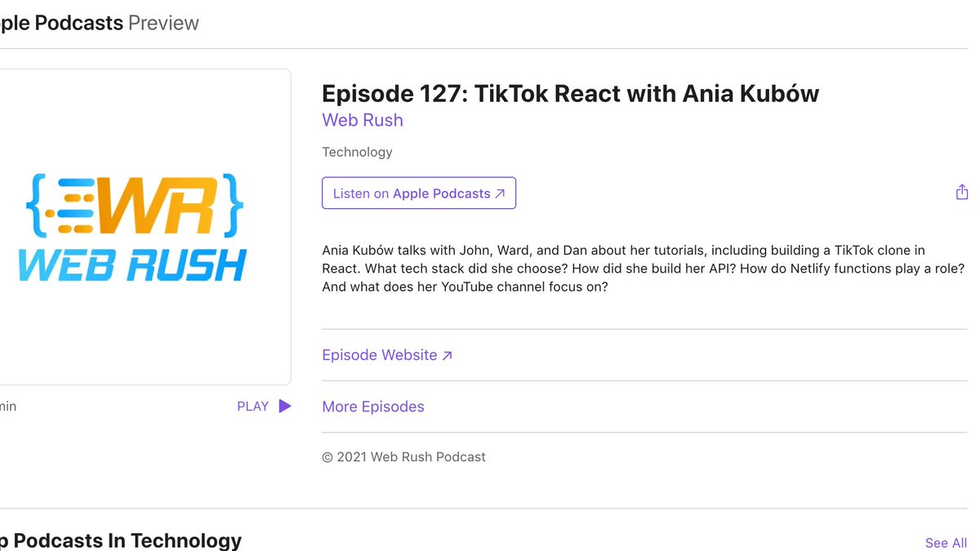Click the share icon

point(961,193)
